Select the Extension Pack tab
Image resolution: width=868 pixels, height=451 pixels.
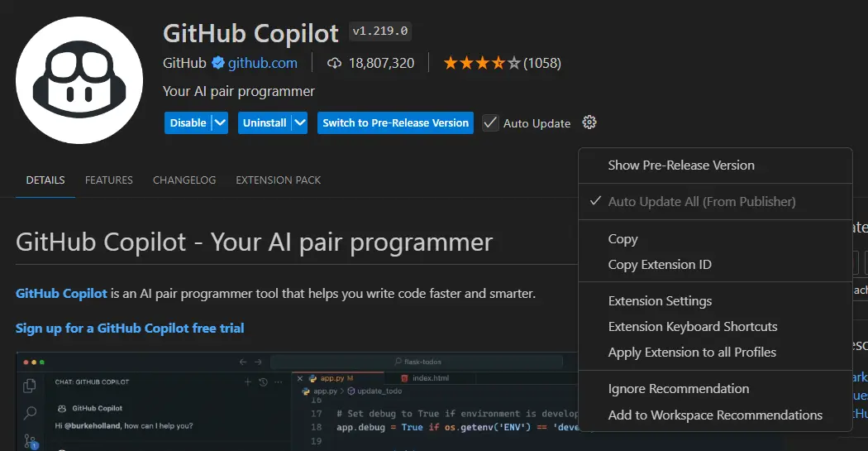[x=278, y=180]
